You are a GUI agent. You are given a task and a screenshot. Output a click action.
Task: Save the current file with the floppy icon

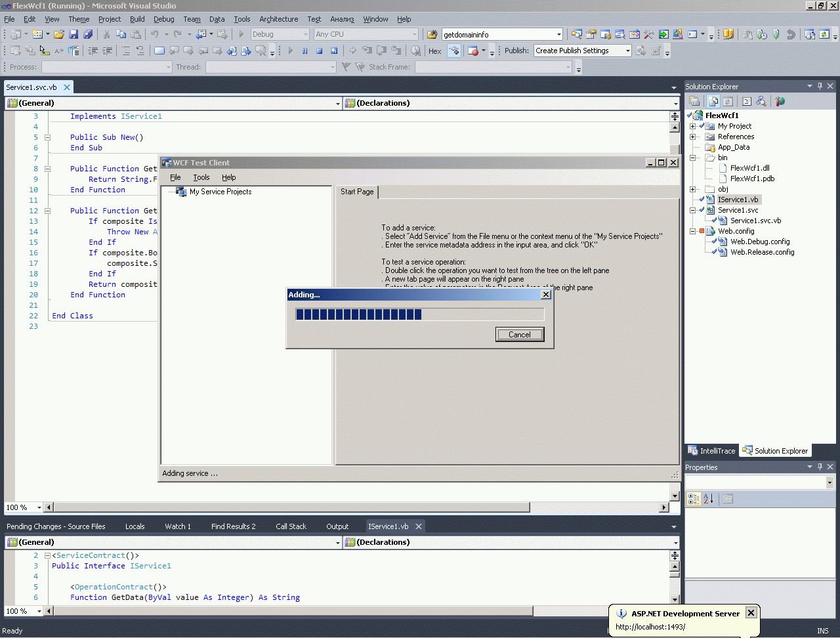point(73,34)
